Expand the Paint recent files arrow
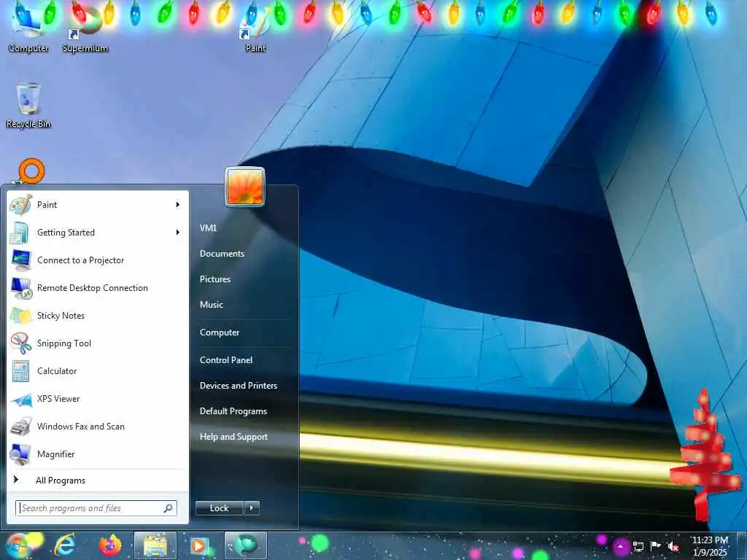The width and height of the screenshot is (747, 560). pos(178,205)
